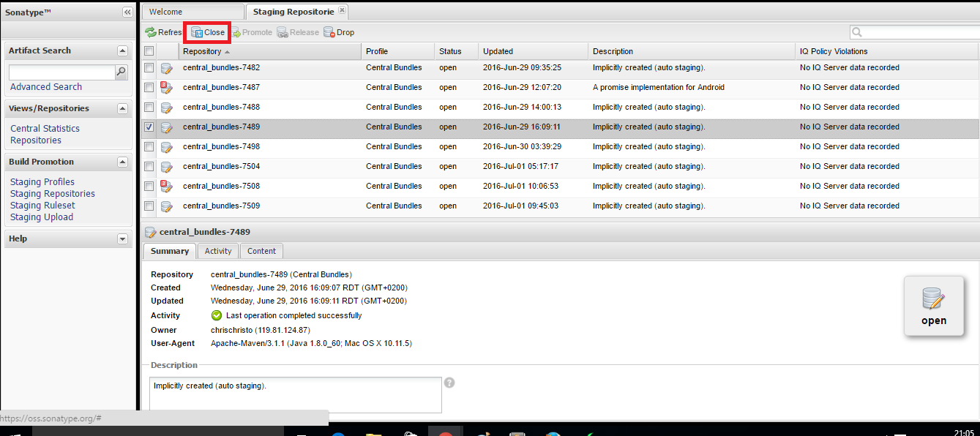Click the '2016-Jun-30 03:39:29' updated cell
Image resolution: width=980 pixels, height=436 pixels.
click(522, 147)
